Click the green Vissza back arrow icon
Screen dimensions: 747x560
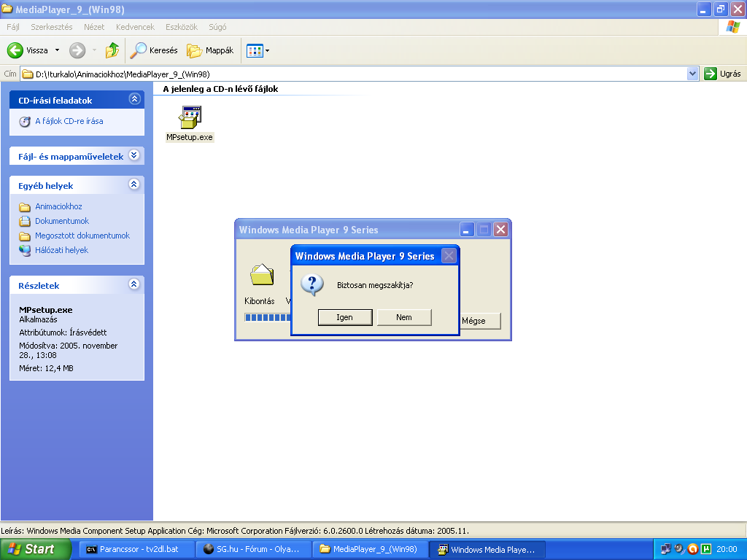(15, 50)
